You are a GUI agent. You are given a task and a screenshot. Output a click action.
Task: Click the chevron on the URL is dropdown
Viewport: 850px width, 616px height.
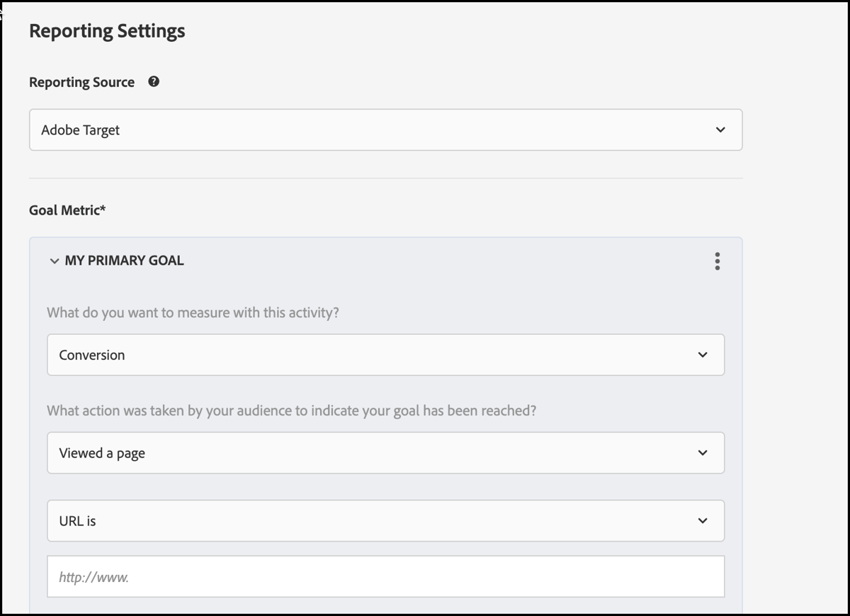click(x=703, y=520)
